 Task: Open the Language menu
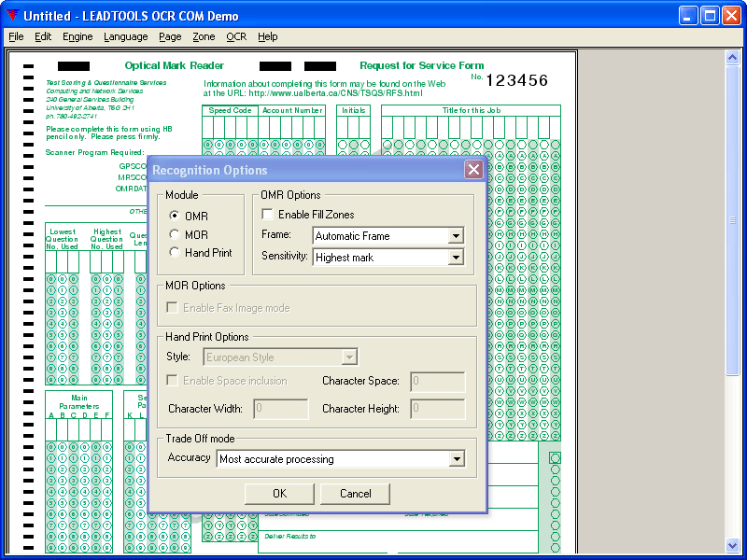coord(125,36)
